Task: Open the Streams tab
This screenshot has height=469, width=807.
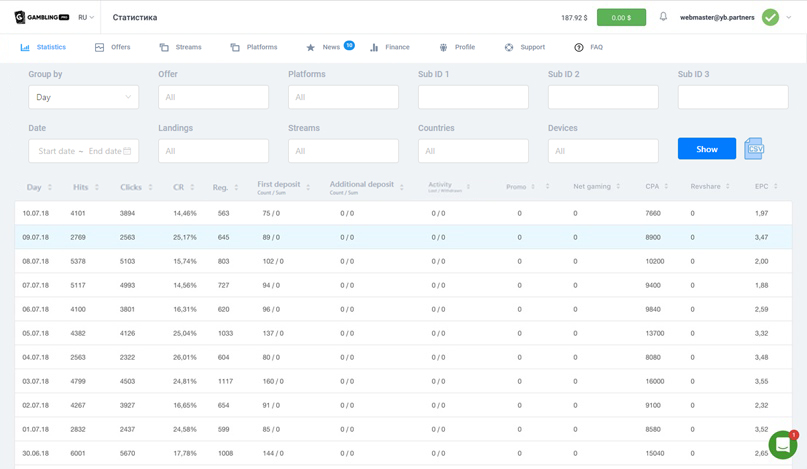Action: (x=180, y=47)
